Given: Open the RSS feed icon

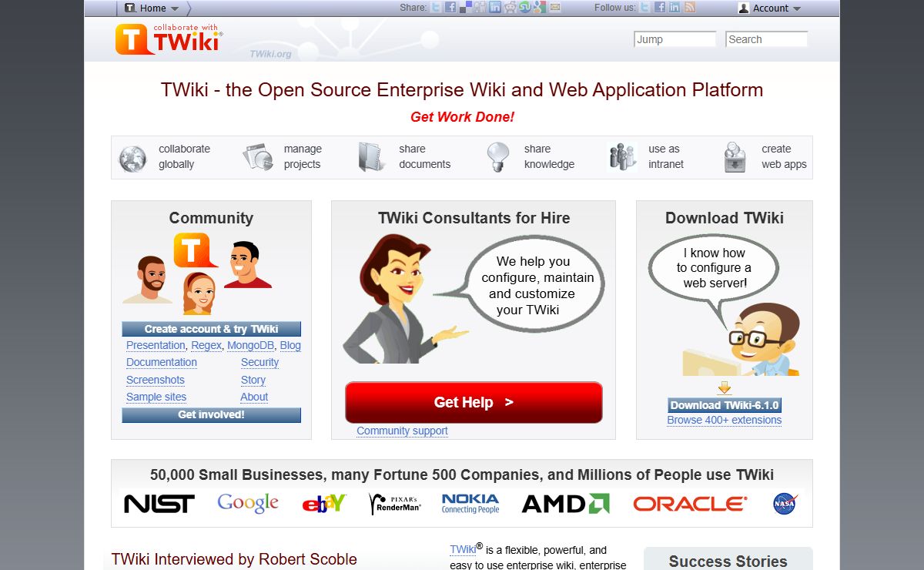Looking at the screenshot, I should (x=689, y=8).
